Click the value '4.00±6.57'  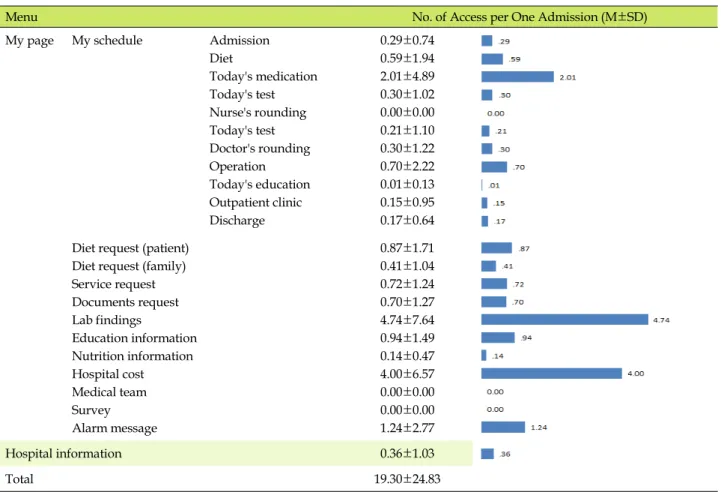pos(407,374)
